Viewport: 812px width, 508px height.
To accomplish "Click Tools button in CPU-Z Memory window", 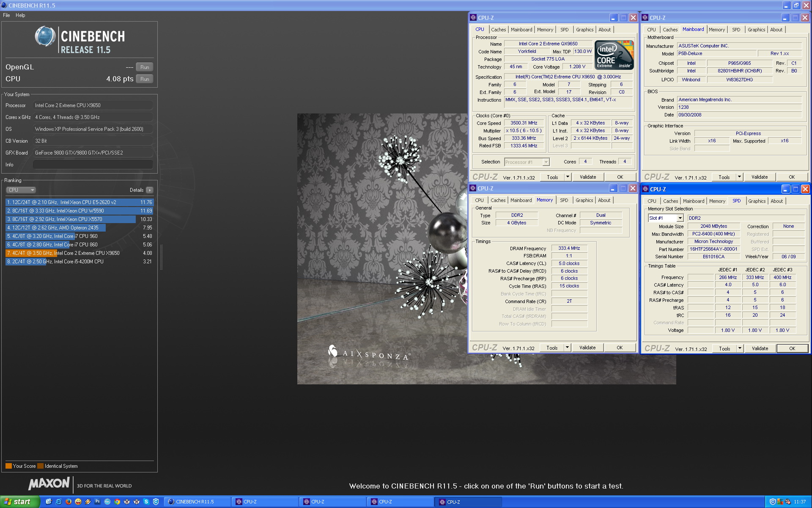I will click(x=551, y=348).
